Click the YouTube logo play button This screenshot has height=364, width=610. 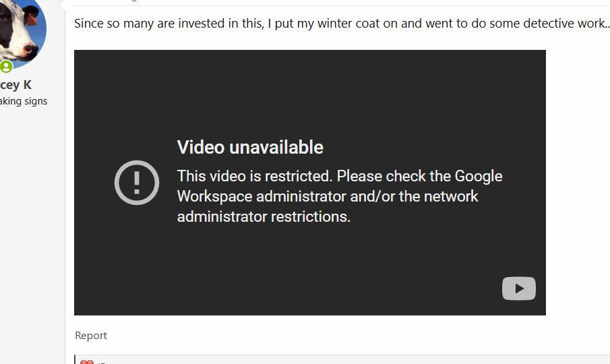click(x=518, y=289)
